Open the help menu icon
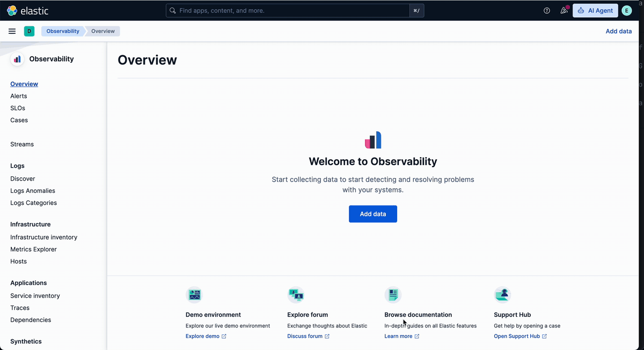Image resolution: width=644 pixels, height=350 pixels. coord(547,11)
